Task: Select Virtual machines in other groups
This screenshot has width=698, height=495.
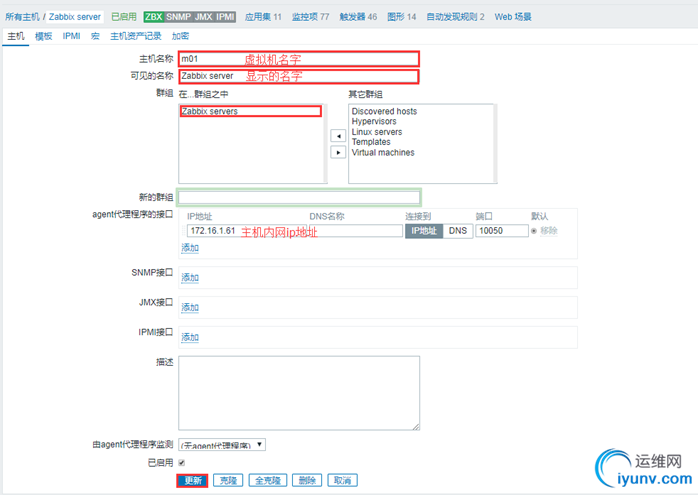Action: [383, 153]
